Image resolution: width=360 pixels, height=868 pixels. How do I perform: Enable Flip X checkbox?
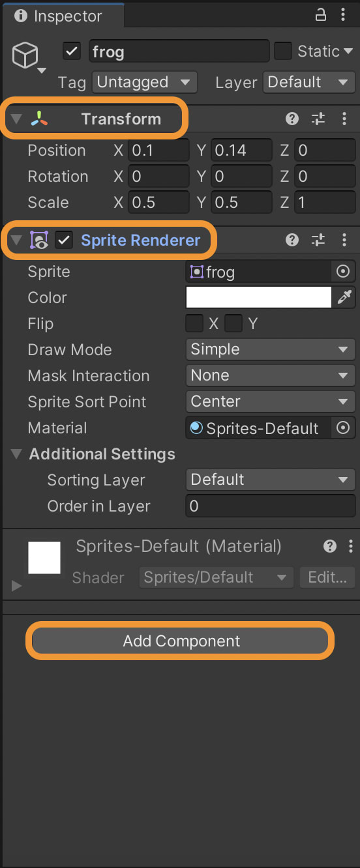(x=194, y=323)
